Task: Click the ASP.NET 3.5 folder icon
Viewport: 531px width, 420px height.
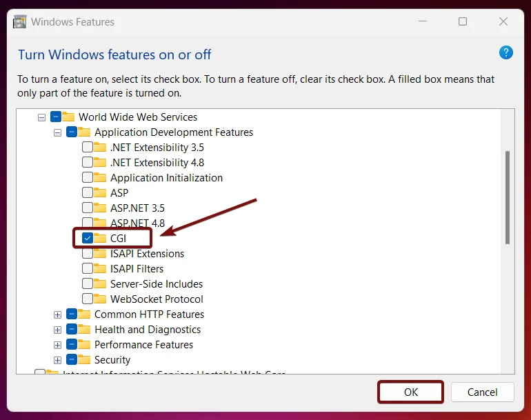Action: 100,208
